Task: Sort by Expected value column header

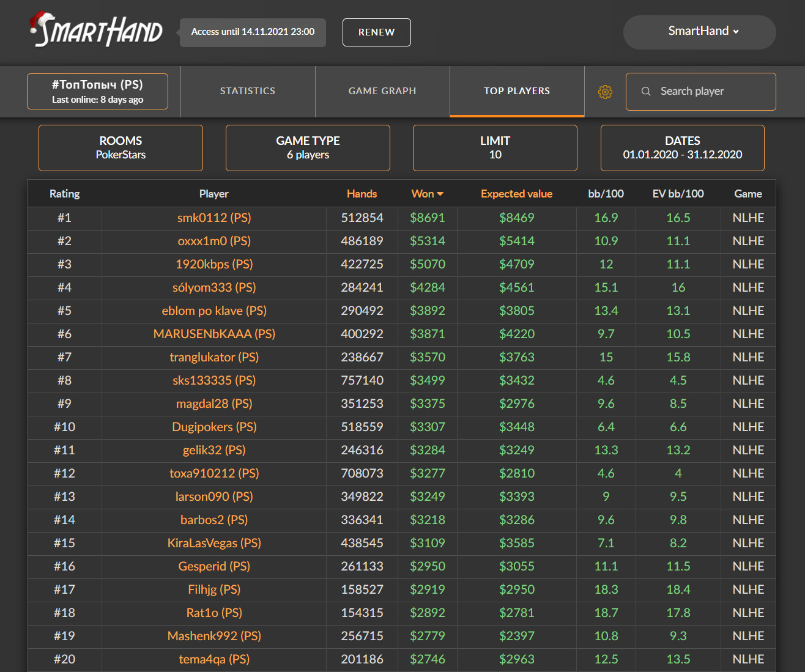Action: tap(516, 194)
